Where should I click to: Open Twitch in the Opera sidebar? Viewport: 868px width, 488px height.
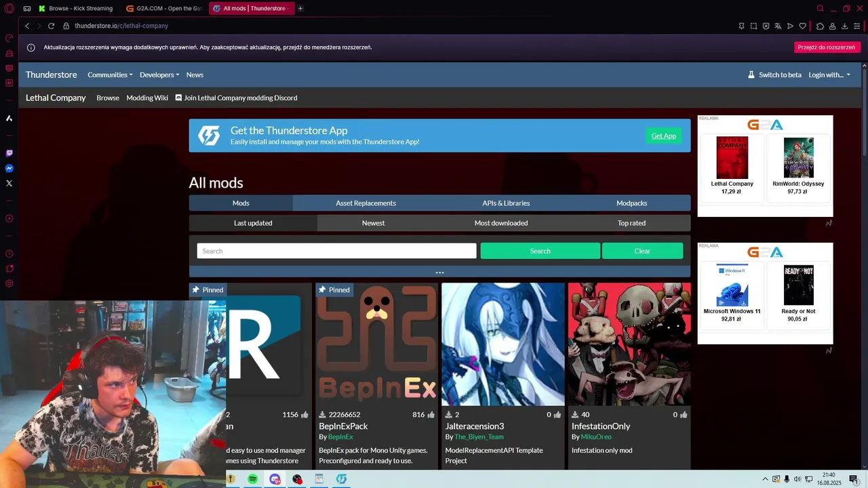pos(9,153)
